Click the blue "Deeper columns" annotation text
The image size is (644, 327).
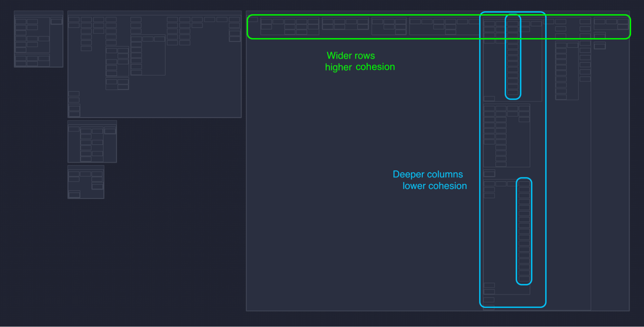tap(428, 174)
